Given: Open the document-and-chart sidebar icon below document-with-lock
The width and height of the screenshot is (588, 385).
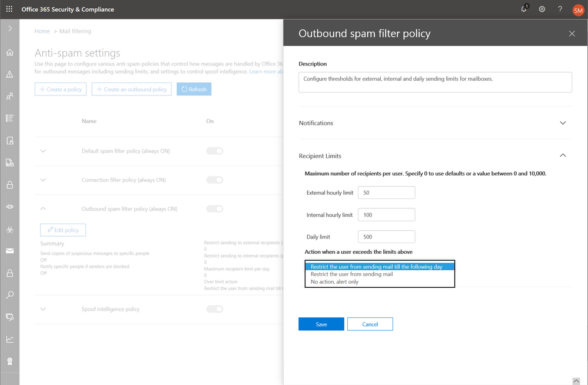Looking at the screenshot, I should [10, 162].
